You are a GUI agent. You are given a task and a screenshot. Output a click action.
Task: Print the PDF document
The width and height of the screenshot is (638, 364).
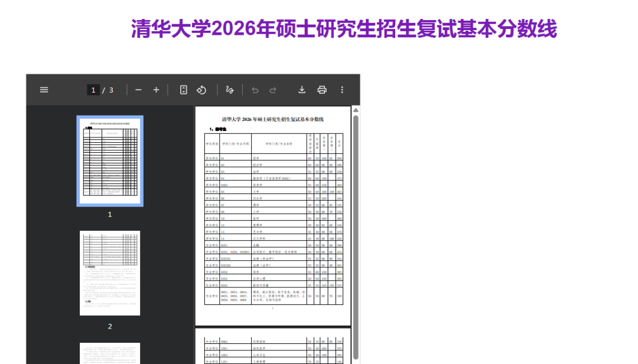click(322, 90)
